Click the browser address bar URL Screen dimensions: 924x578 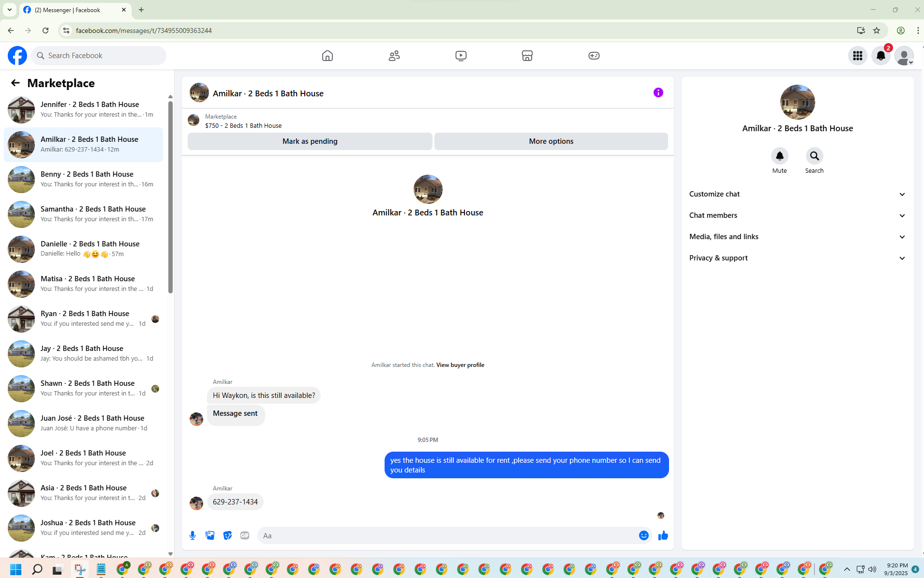tap(144, 30)
